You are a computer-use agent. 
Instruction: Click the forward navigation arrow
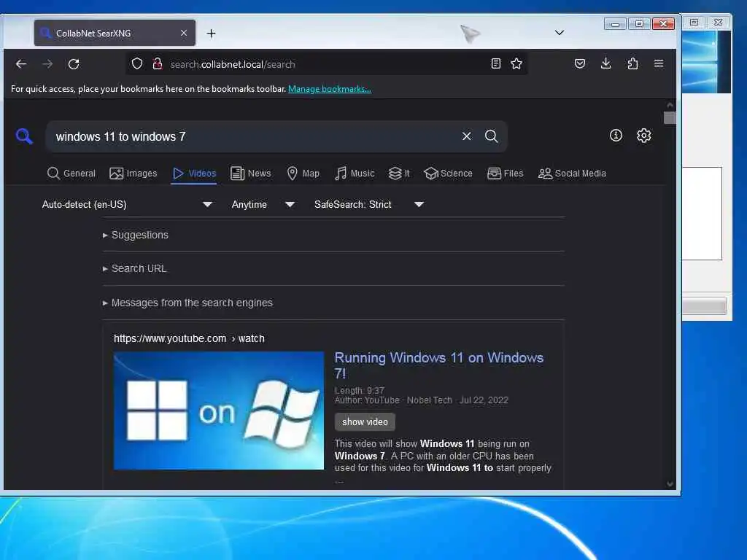coord(47,64)
